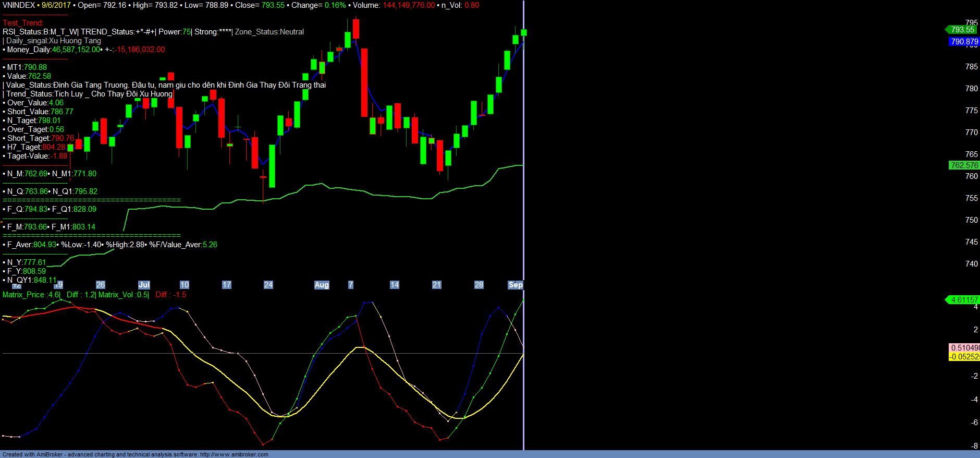Image resolution: width=980 pixels, height=458 pixels.
Task: Select the Sep month marker on date axis
Action: coord(515,285)
